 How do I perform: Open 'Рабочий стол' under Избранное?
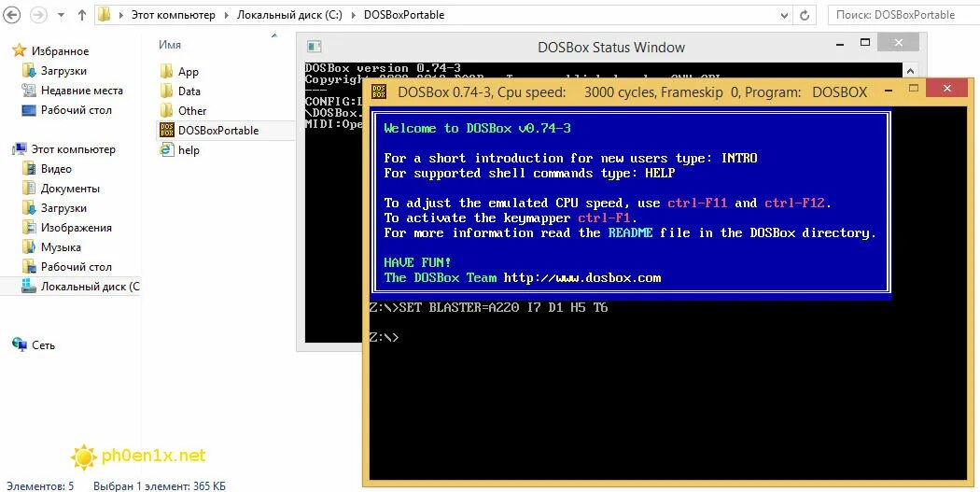click(76, 110)
